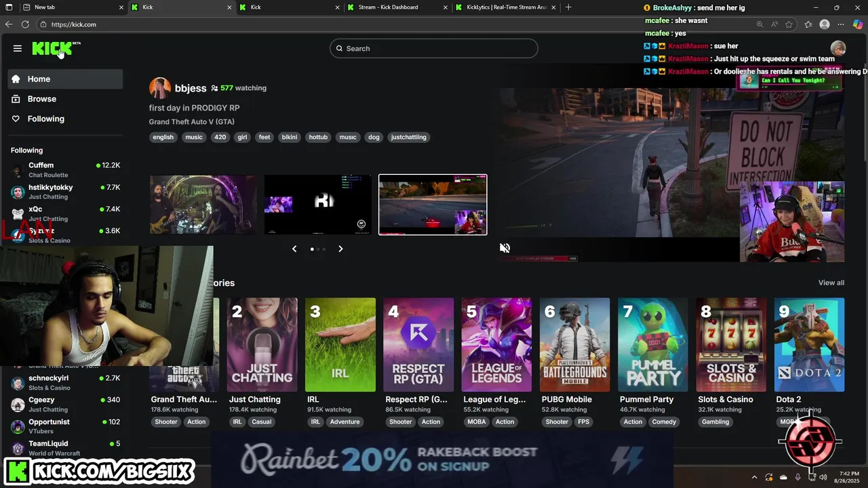Open Pummel Party category card
The image size is (868, 488).
click(653, 345)
